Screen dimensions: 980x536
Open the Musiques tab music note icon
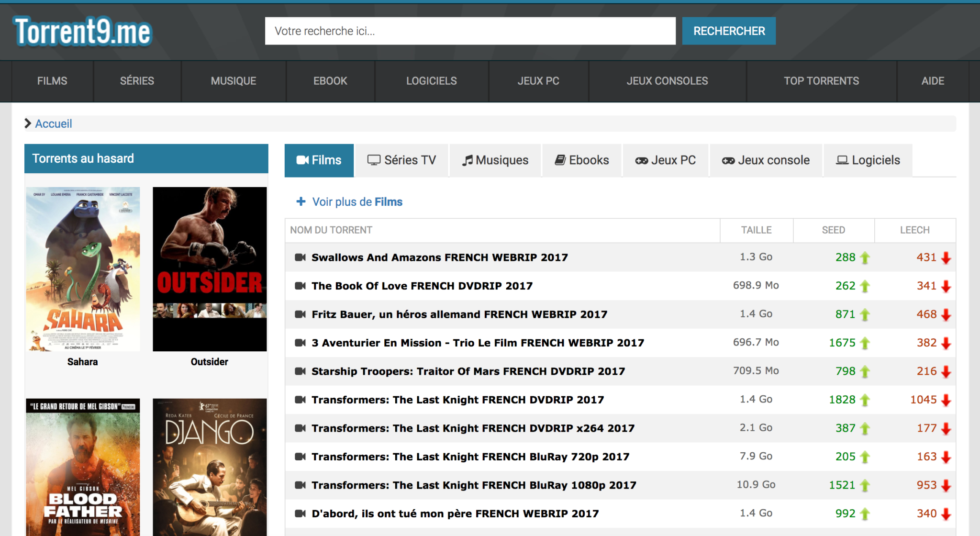468,160
